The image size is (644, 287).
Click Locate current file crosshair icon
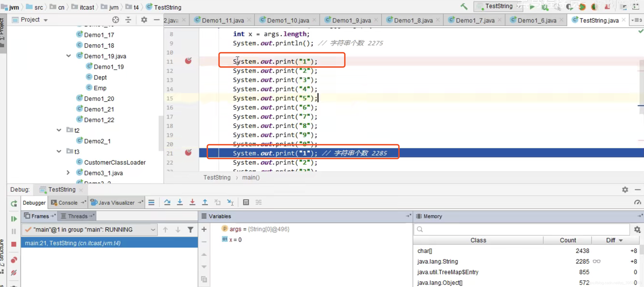[115, 20]
